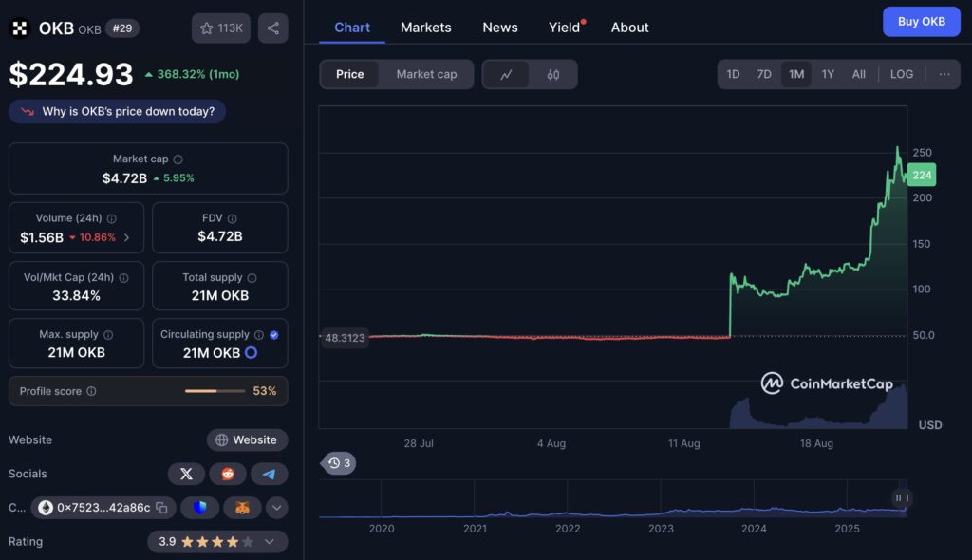Click the Ethereum contract chain icon

click(46, 508)
